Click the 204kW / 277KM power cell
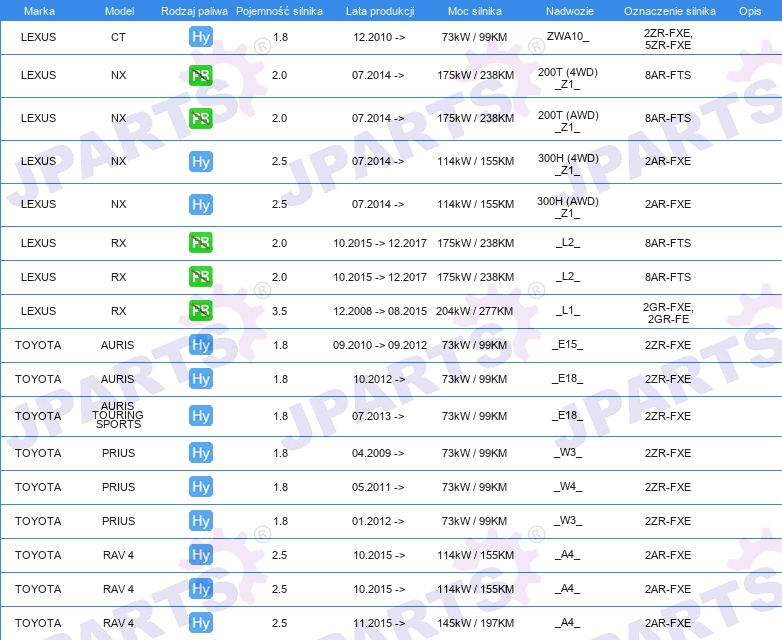 [474, 311]
